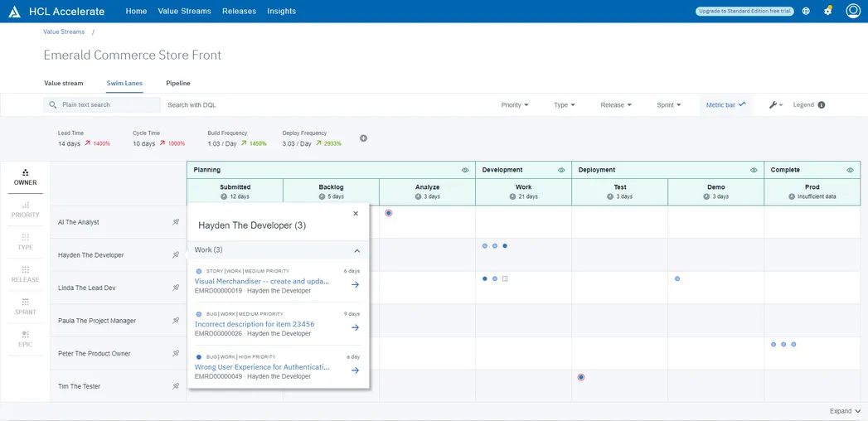Click the globe language icon
Image resolution: width=868 pixels, height=421 pixels.
pyautogui.click(x=806, y=12)
